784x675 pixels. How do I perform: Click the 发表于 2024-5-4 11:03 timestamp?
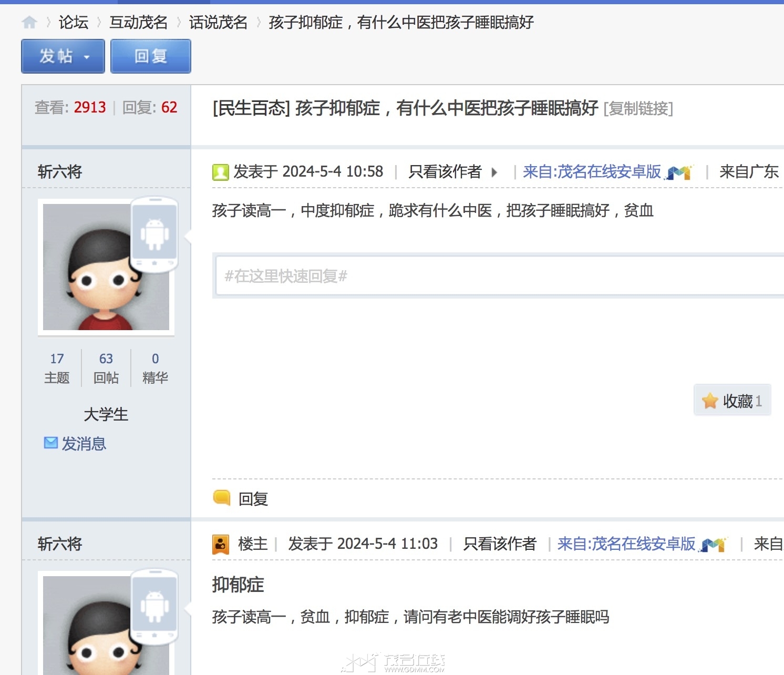(x=363, y=544)
